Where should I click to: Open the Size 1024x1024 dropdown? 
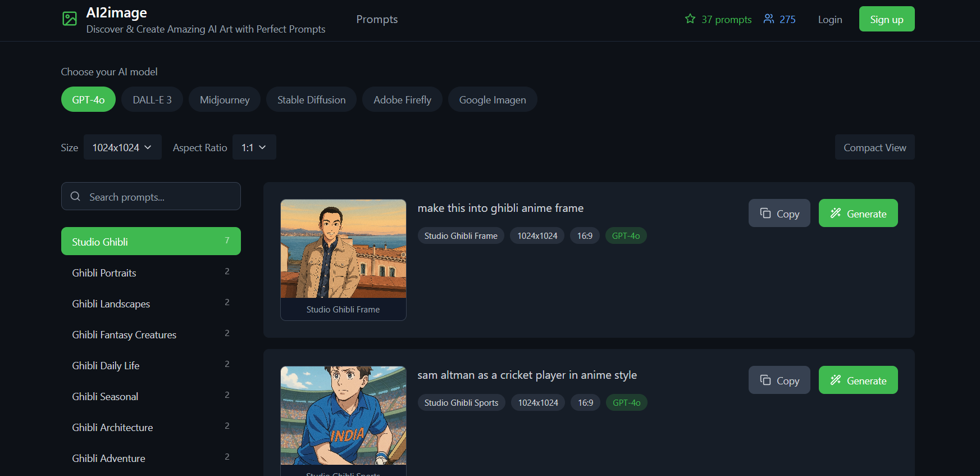tap(122, 147)
